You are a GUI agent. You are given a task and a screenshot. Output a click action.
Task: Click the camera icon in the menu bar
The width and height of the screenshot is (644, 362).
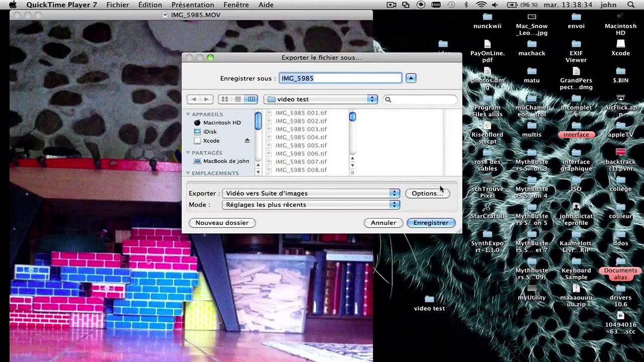pos(391,5)
